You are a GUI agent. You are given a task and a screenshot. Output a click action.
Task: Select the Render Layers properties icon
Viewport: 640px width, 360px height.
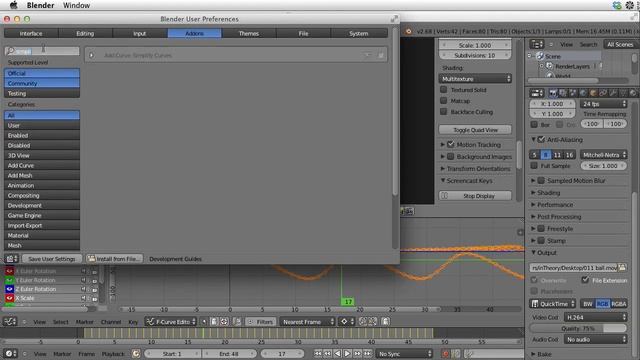click(x=563, y=93)
